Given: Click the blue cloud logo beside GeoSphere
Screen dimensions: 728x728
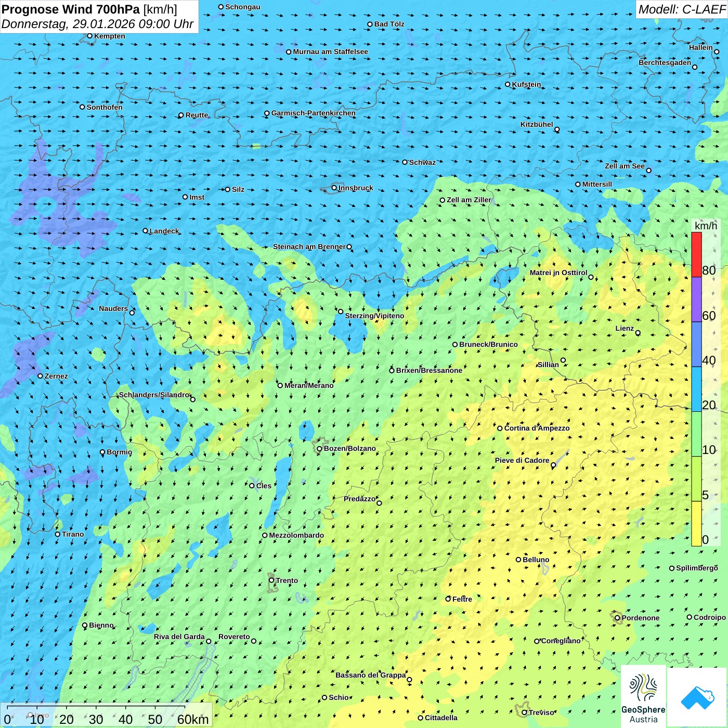Looking at the screenshot, I should 697,697.
